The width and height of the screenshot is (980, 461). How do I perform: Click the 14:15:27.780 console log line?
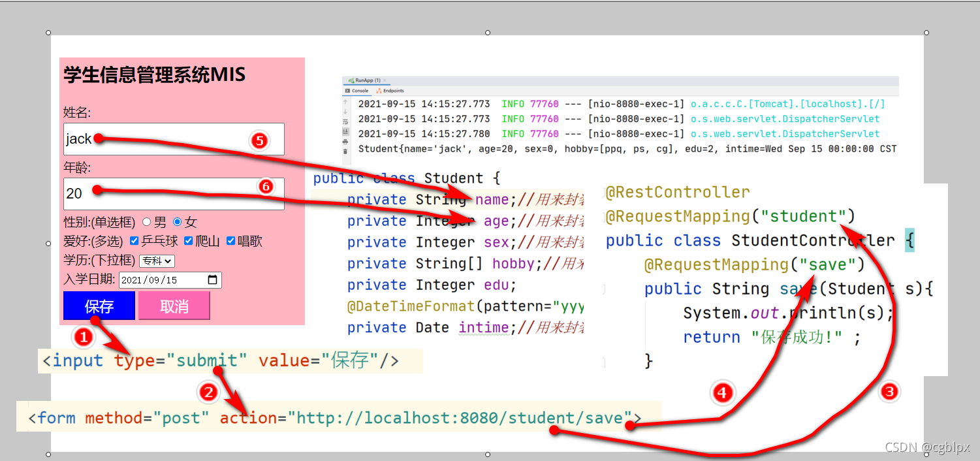click(619, 134)
